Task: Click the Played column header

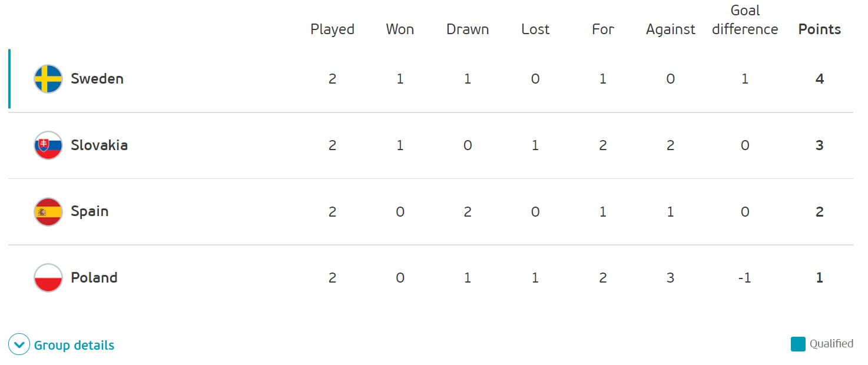Action: pos(333,30)
